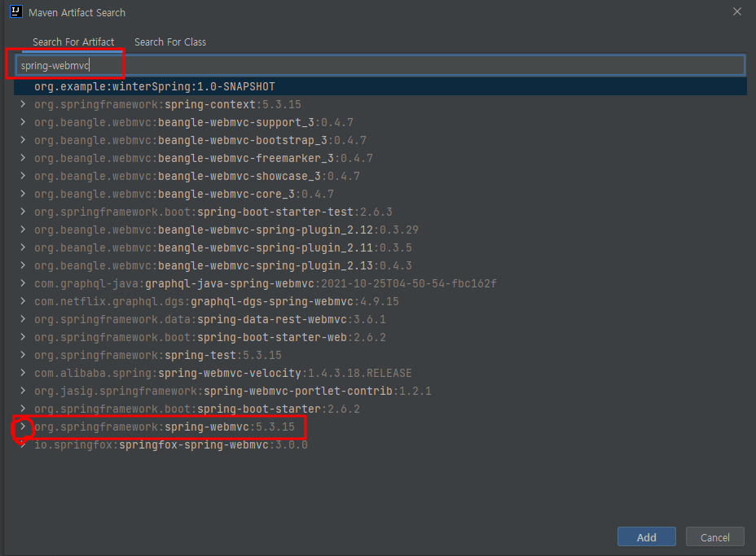Select io.springfox:springfox-spring-webmvc:3.0.0 row
This screenshot has width=756, height=556.
tap(380, 444)
